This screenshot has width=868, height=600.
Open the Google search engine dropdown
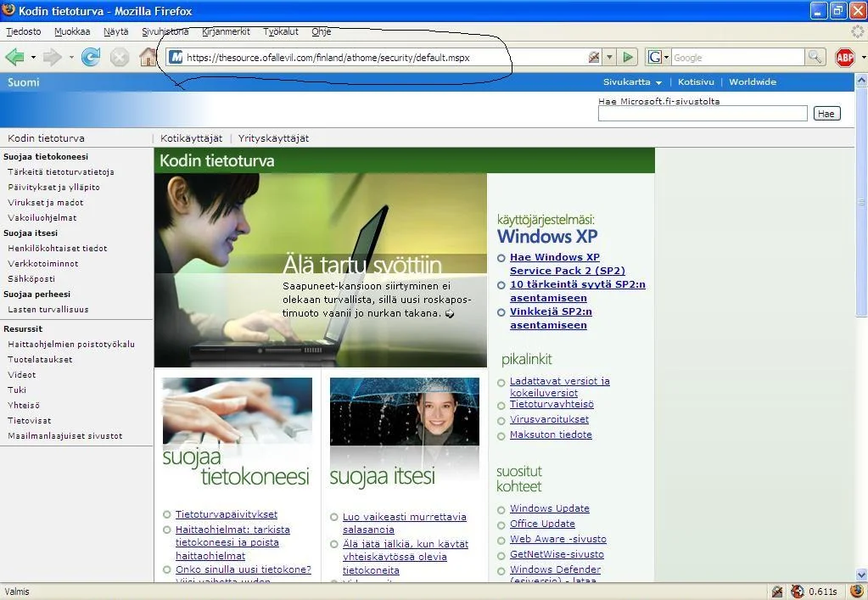[658, 57]
